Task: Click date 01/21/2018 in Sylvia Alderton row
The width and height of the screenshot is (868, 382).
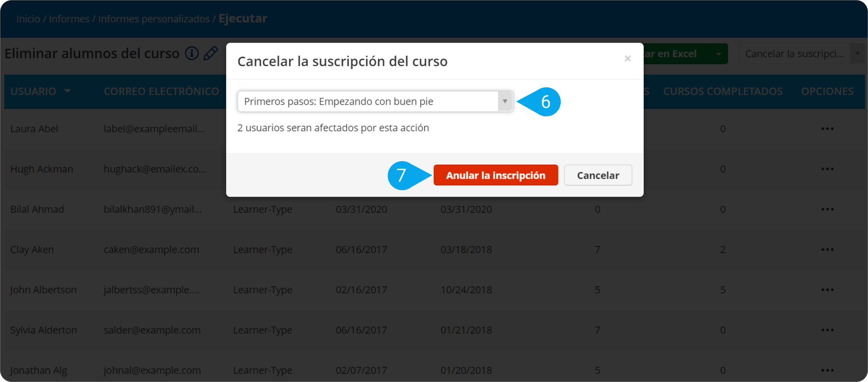Action: 466,330
